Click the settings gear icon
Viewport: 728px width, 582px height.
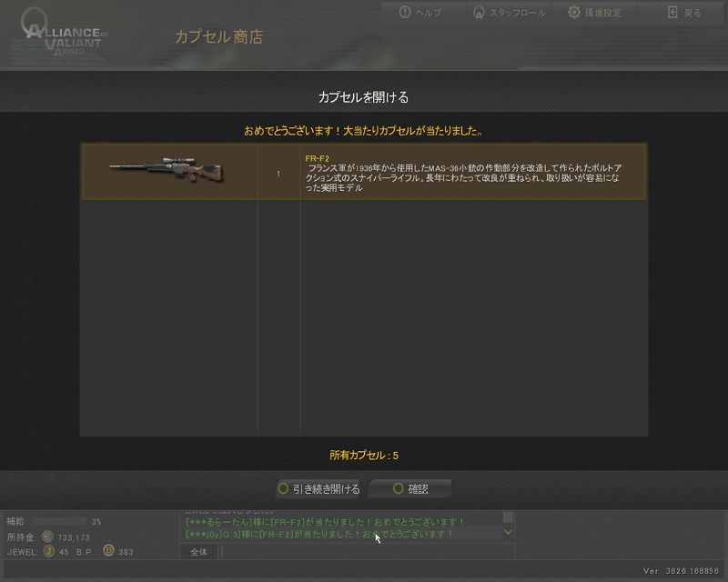click(x=574, y=13)
